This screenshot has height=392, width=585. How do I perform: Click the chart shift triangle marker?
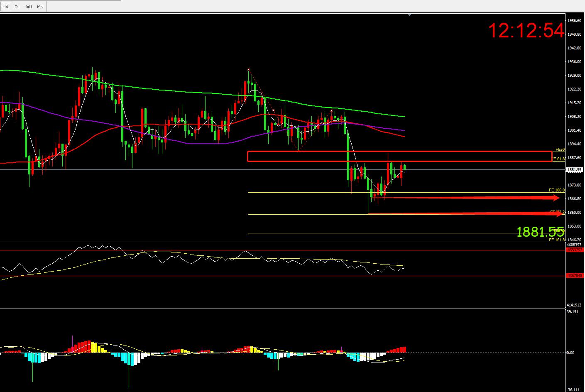[x=410, y=15]
